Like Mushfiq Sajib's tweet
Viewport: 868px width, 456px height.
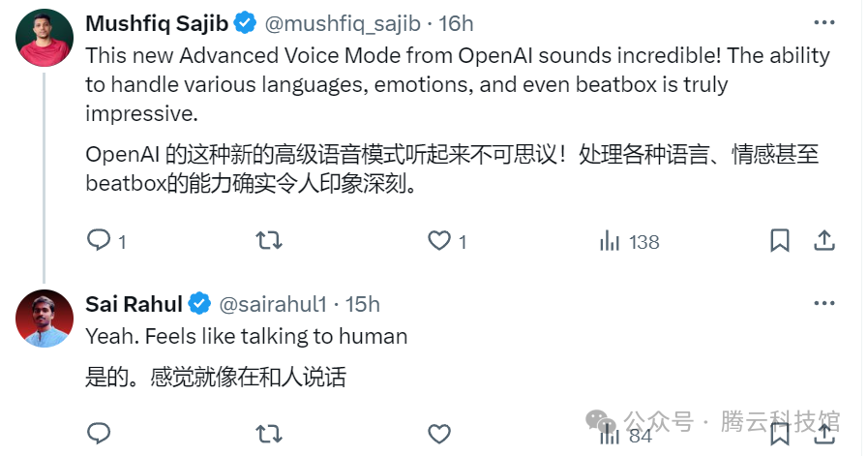pyautogui.click(x=439, y=240)
